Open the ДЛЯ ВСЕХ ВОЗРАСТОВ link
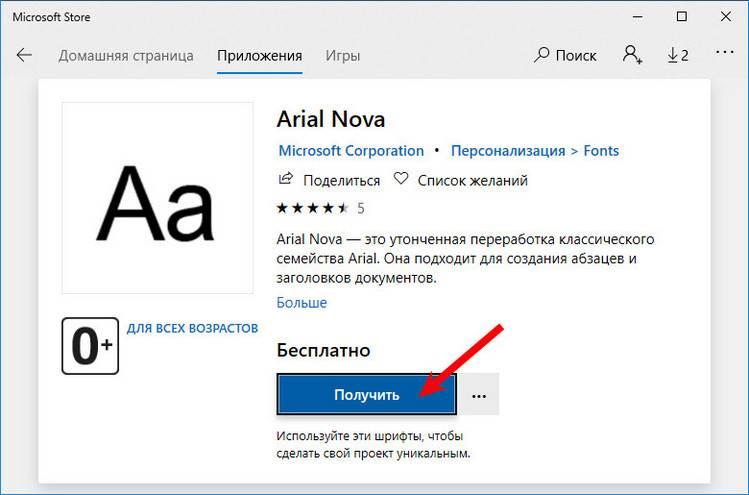The width and height of the screenshot is (749, 495). point(192,328)
